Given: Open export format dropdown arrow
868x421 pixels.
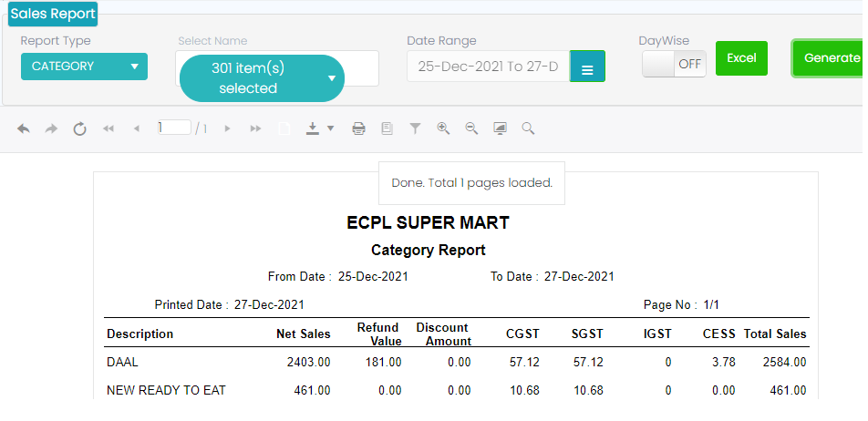Looking at the screenshot, I should (x=331, y=129).
